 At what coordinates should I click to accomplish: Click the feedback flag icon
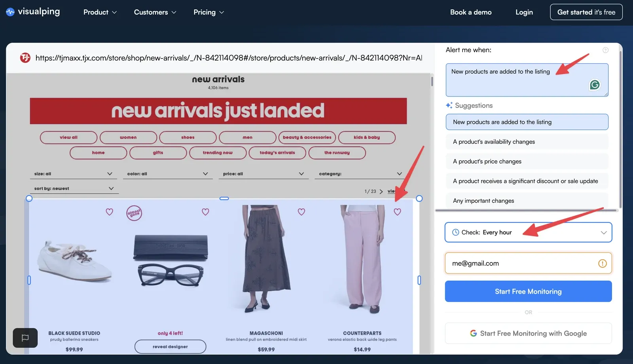pos(25,338)
